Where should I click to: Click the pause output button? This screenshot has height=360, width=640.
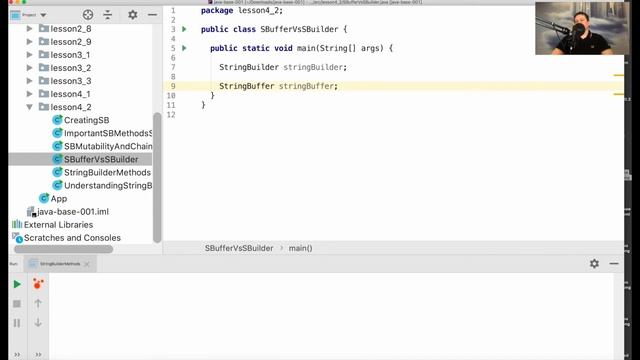[17, 323]
